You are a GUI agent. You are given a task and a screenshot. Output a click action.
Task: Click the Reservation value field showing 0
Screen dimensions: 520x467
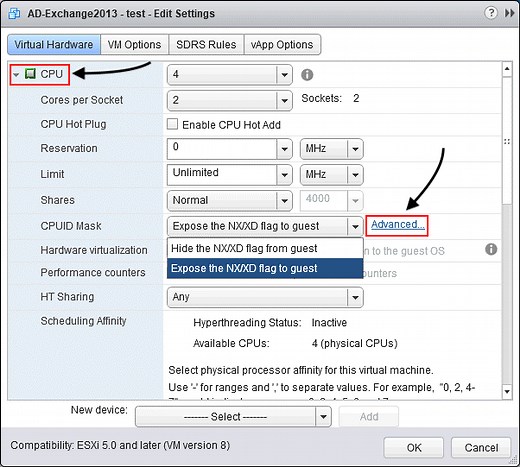(x=222, y=149)
